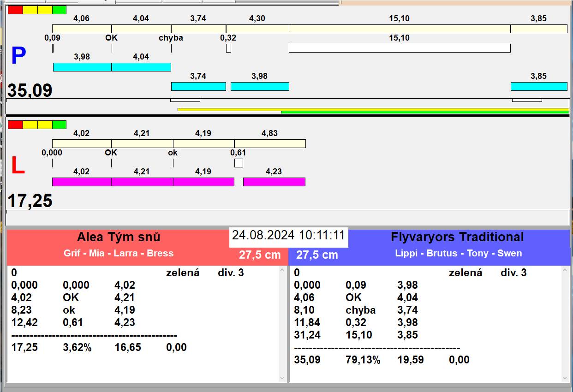Select the magenta 4,23 bar in lane L
573x392 pixels.
pyautogui.click(x=274, y=182)
